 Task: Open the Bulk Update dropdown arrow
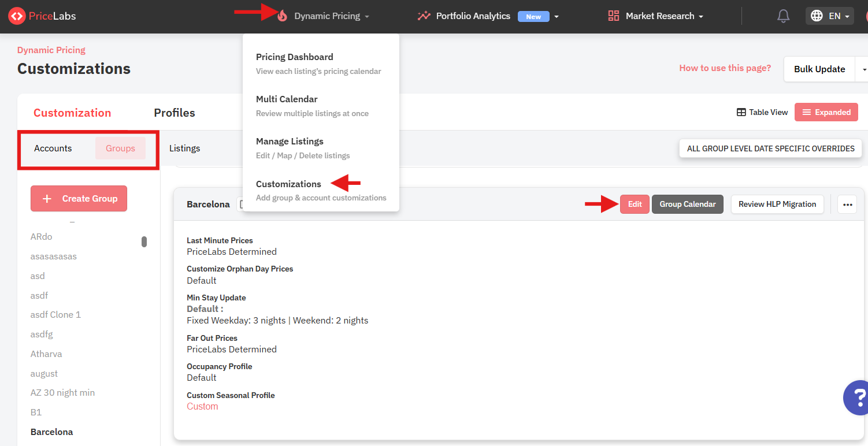click(x=864, y=69)
